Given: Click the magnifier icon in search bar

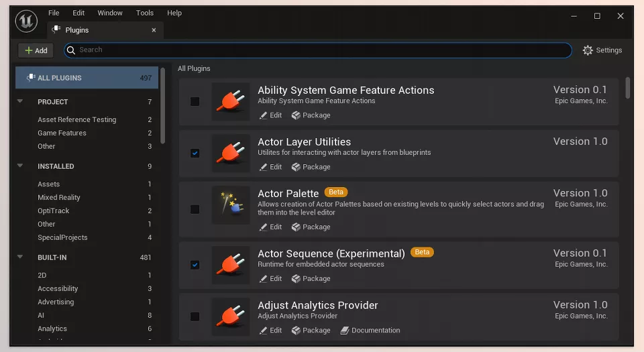Looking at the screenshot, I should (71, 50).
